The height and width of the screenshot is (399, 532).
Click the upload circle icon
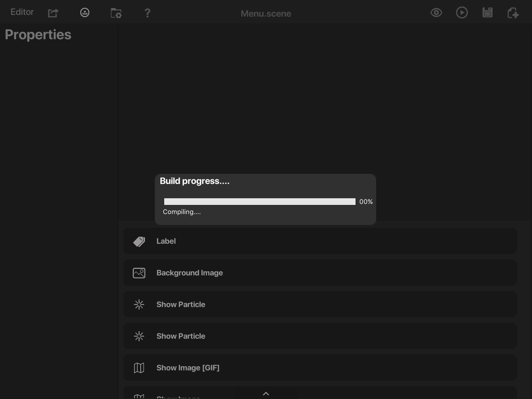[85, 12]
